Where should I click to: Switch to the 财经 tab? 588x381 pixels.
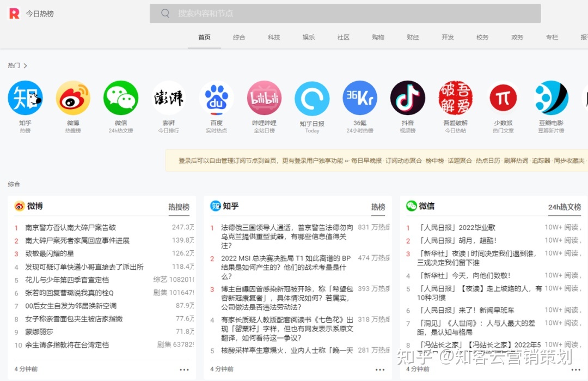[x=413, y=37]
